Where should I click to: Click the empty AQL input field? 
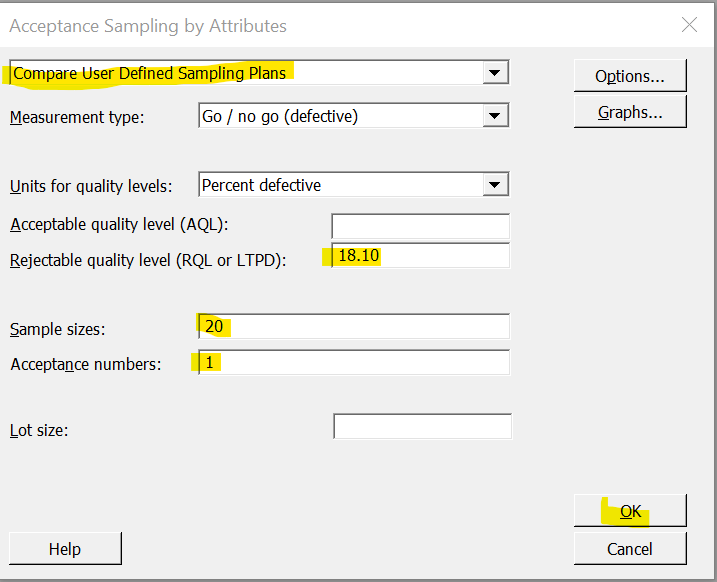[420, 226]
